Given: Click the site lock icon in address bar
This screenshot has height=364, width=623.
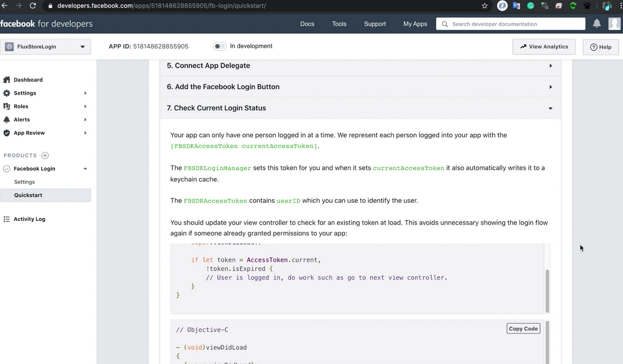Looking at the screenshot, I should (50, 6).
